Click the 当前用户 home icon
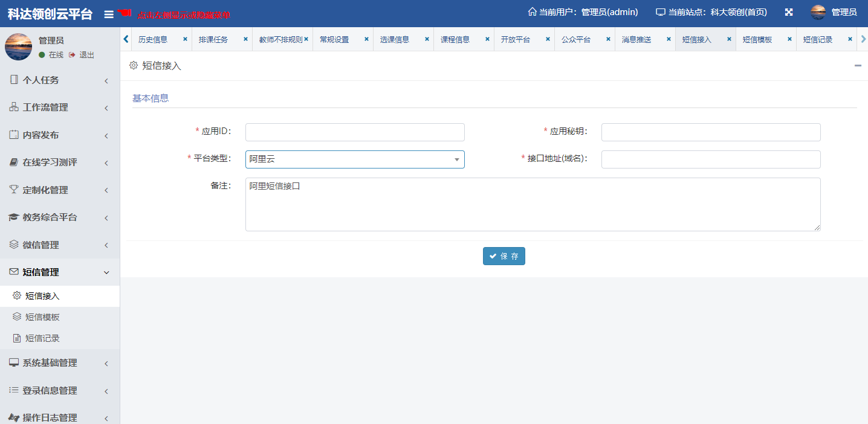Viewport: 868px width, 424px height. pos(532,12)
